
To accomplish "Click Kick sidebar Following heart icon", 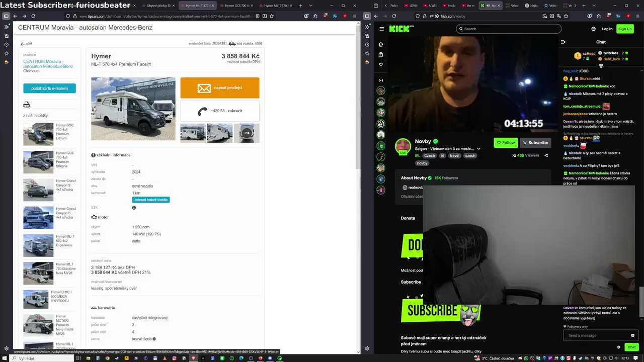I will 381,64.
